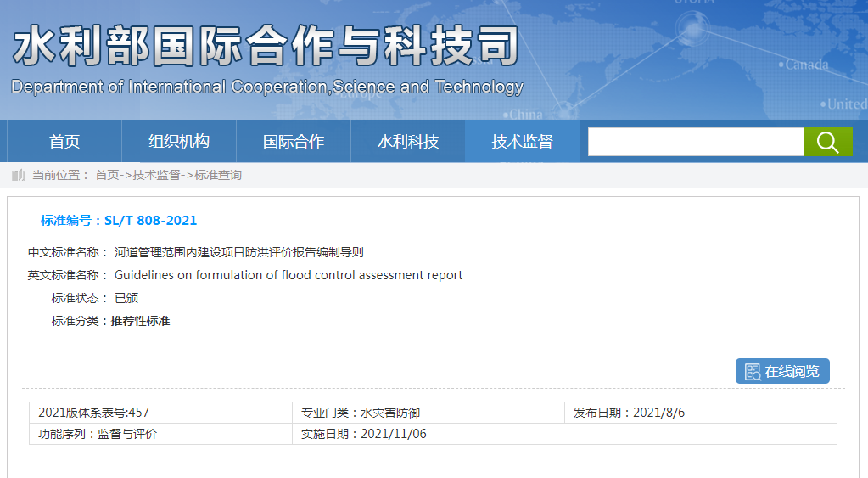Click the 首页 link in the breadcrumb
This screenshot has height=478, width=868.
click(107, 175)
